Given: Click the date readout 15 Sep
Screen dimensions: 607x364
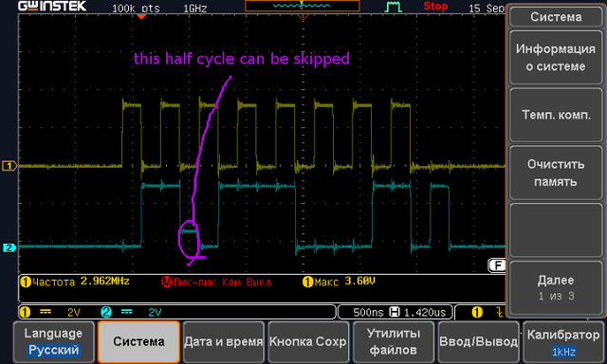Looking at the screenshot, I should tap(487, 9).
